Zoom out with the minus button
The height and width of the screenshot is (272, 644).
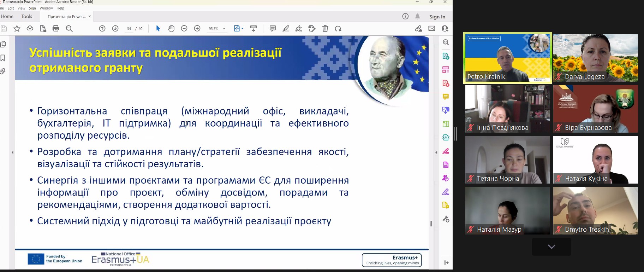coord(184,29)
